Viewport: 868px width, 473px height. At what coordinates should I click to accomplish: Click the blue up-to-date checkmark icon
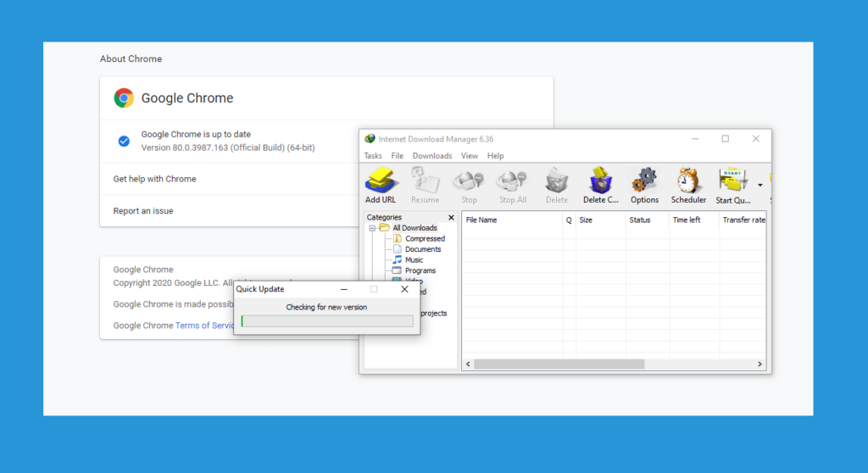point(124,142)
